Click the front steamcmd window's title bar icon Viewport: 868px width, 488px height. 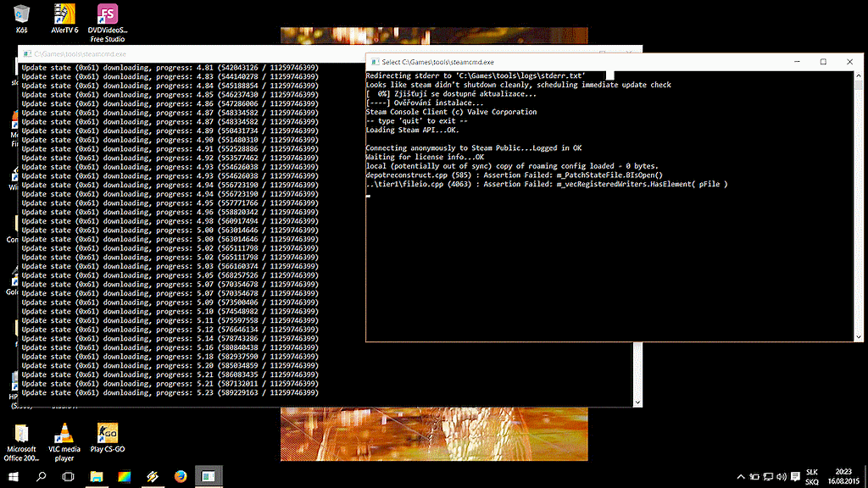pyautogui.click(x=376, y=62)
